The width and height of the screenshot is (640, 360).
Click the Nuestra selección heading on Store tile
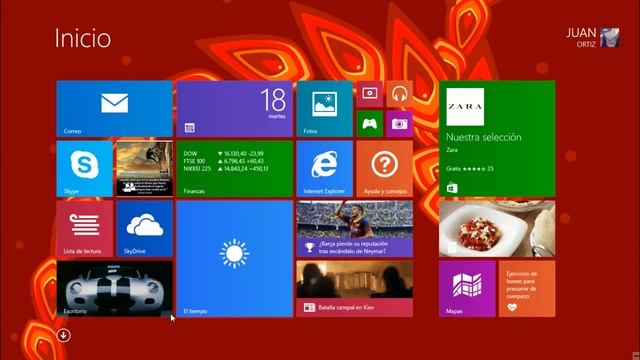484,137
